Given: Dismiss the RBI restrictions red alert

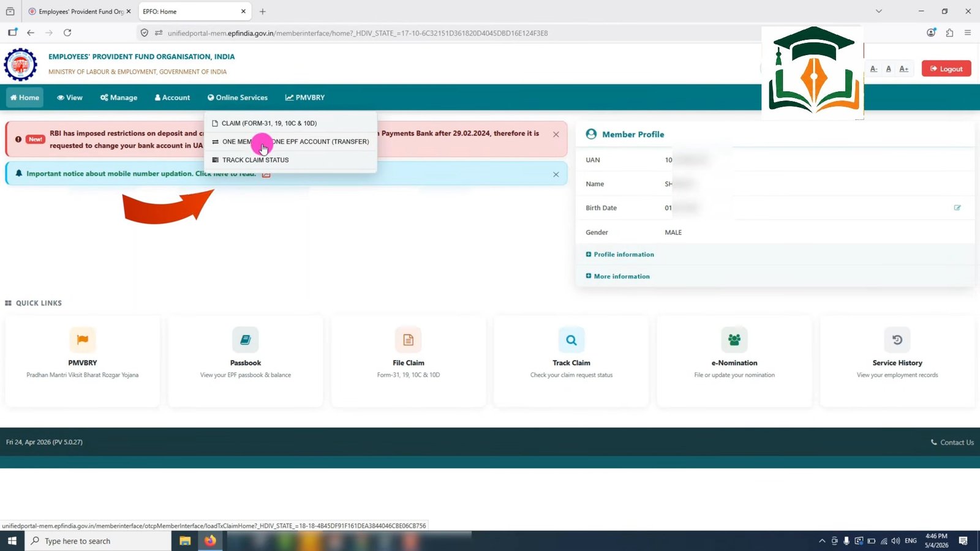Looking at the screenshot, I should pyautogui.click(x=556, y=135).
